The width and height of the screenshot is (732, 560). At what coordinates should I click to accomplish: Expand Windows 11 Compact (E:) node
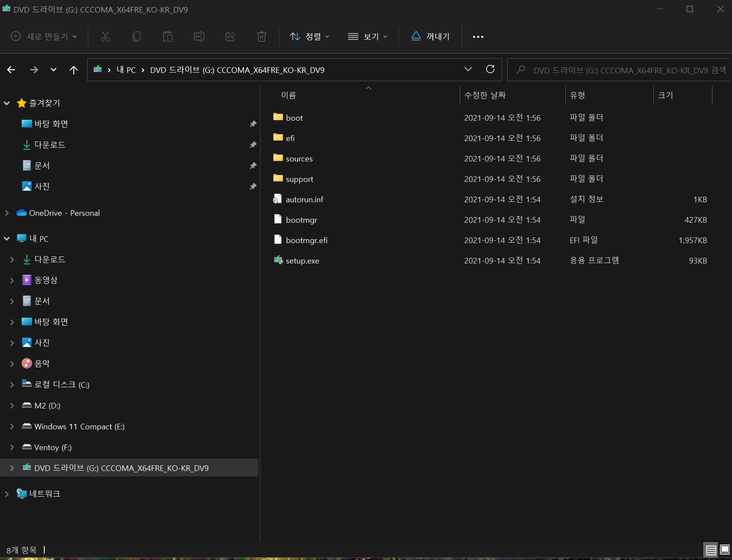pyautogui.click(x=12, y=426)
